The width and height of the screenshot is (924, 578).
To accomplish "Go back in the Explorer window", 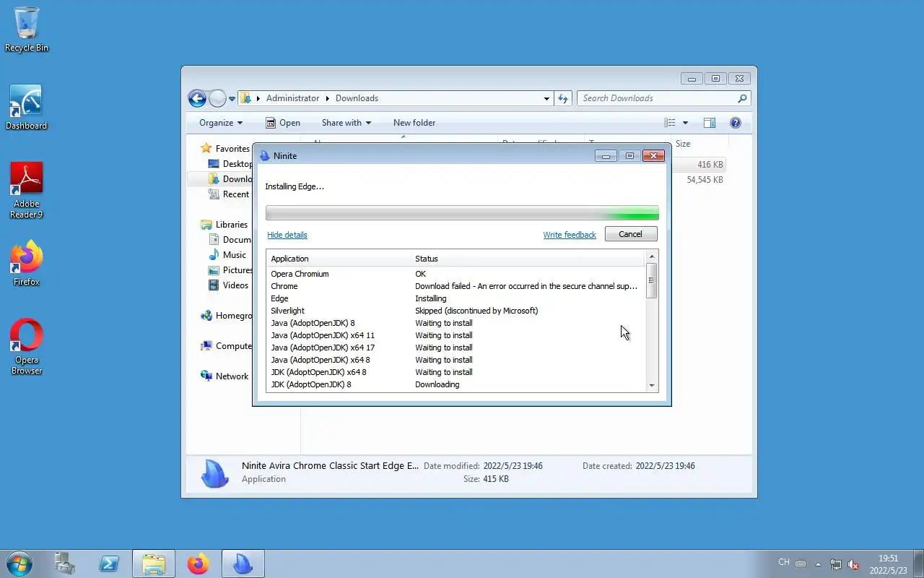I will point(197,98).
